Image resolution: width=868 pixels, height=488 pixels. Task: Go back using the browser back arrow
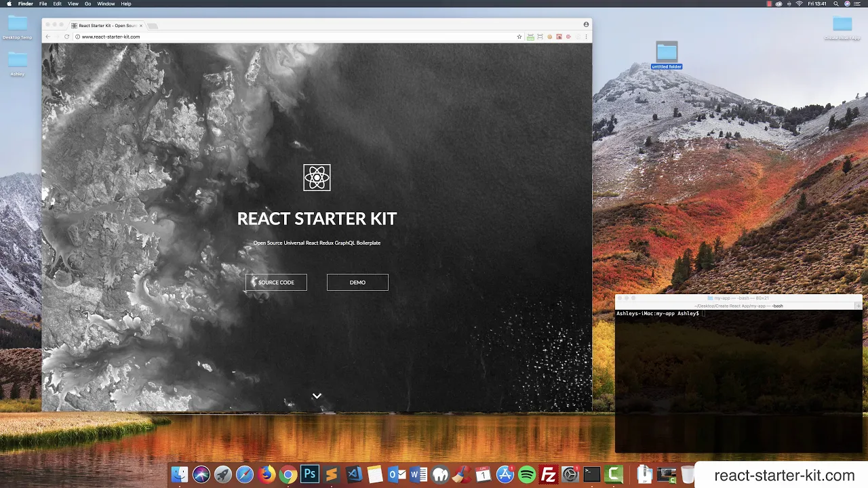48,37
